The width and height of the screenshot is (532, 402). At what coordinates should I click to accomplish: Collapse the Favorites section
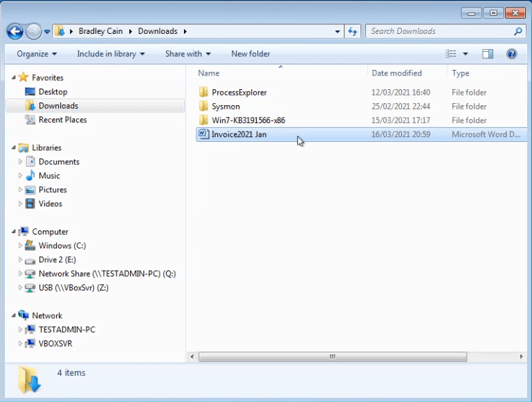click(x=14, y=78)
